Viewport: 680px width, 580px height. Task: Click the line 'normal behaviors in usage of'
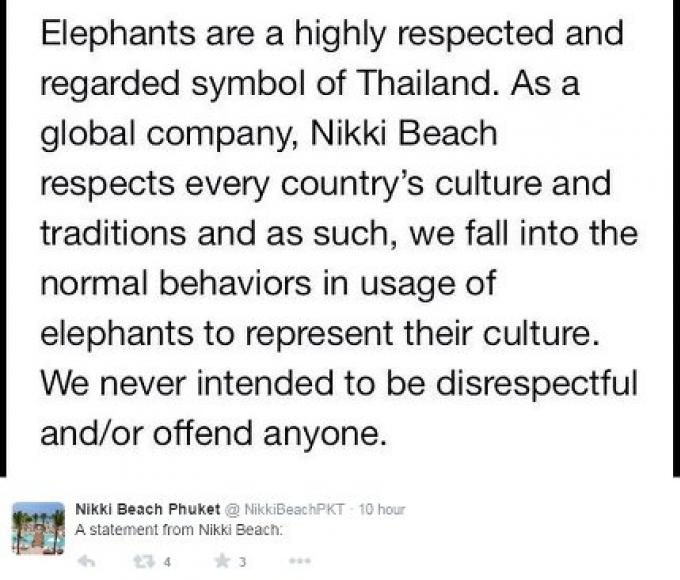point(268,285)
